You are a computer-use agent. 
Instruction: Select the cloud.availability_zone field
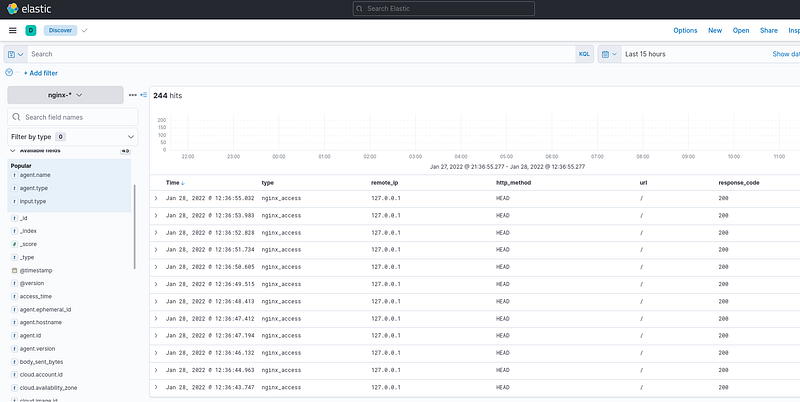point(48,388)
